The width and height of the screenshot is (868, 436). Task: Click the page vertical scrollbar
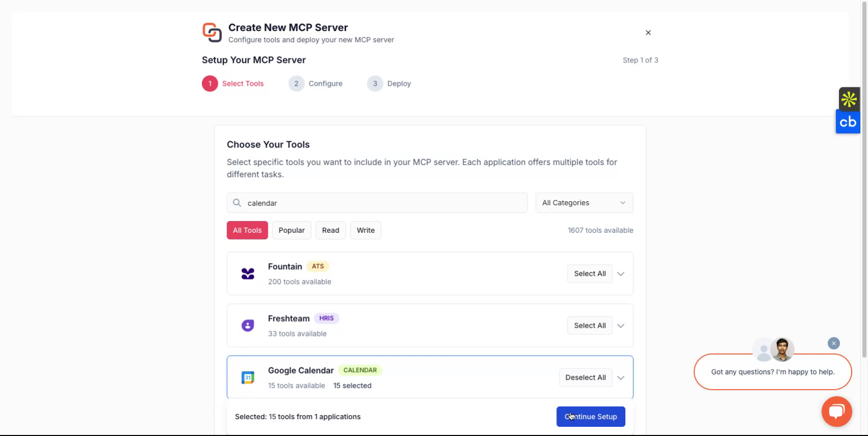pos(864,179)
